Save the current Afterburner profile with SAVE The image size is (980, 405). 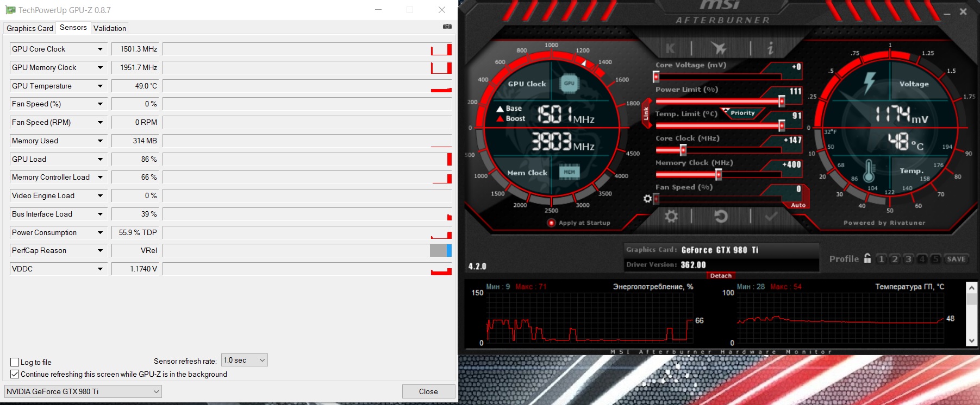(x=957, y=259)
